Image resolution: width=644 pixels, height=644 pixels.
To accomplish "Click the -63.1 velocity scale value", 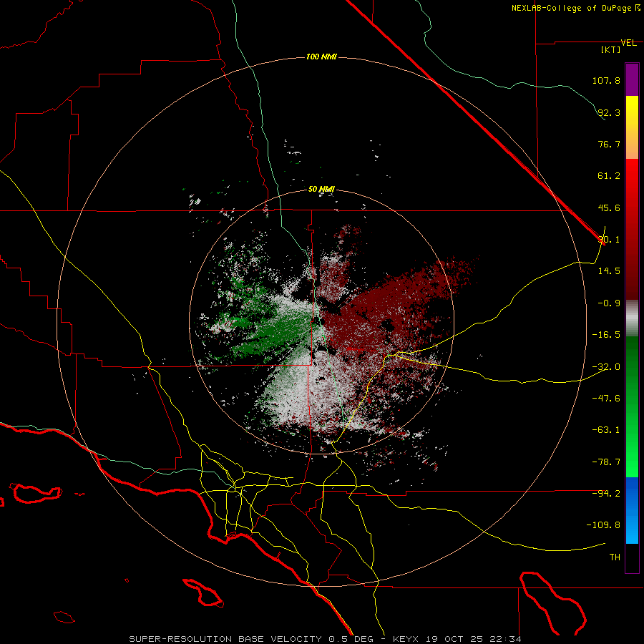I will (x=606, y=430).
